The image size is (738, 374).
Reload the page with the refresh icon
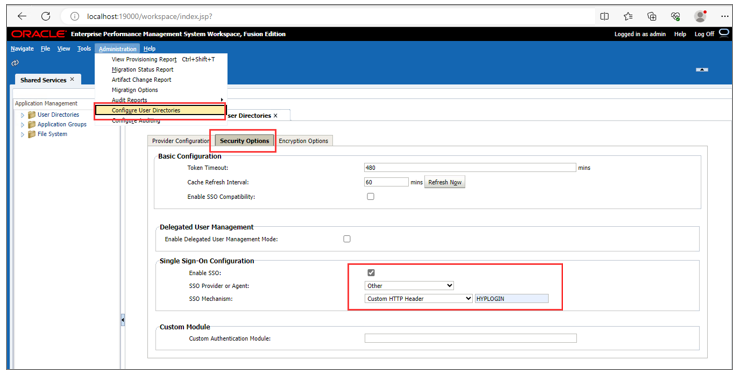click(46, 16)
